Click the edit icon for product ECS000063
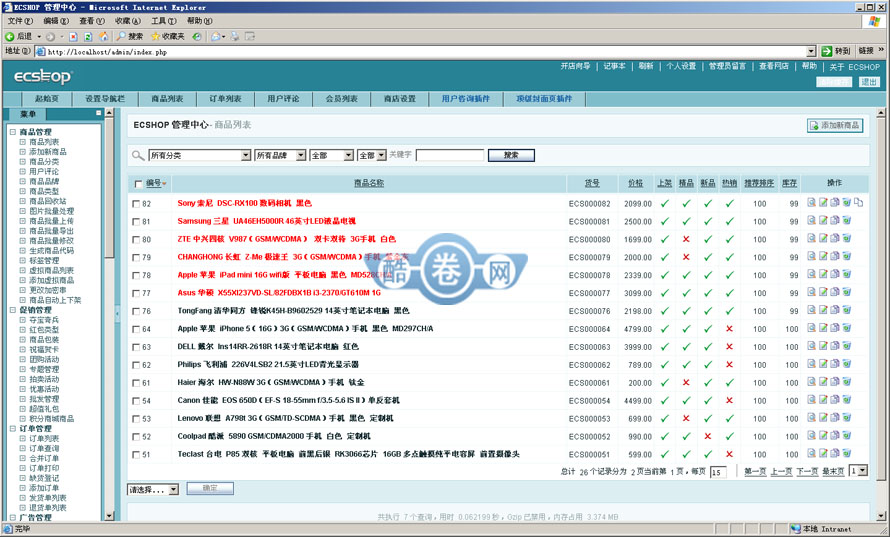Screen dimensions: 890x537 [x=823, y=346]
